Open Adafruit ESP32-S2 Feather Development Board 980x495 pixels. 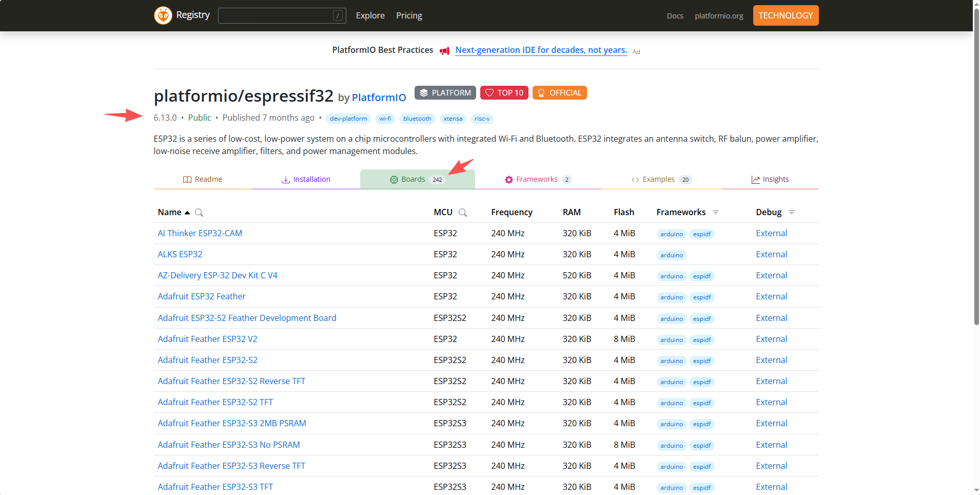[247, 318]
